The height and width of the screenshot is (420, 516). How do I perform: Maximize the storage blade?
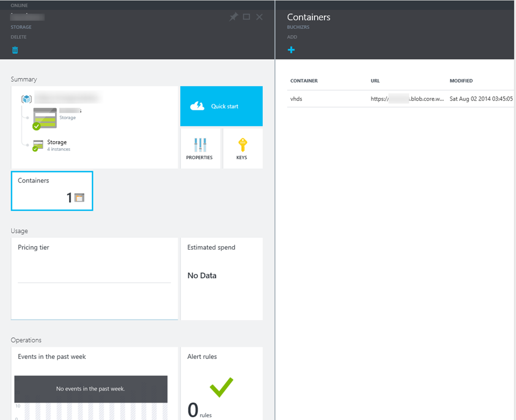[246, 17]
